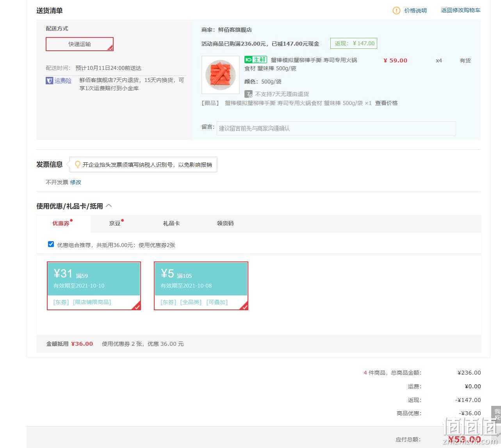Click the 可叠加 tag on ¥5 coupon
This screenshot has height=448, width=501.
pyautogui.click(x=217, y=302)
